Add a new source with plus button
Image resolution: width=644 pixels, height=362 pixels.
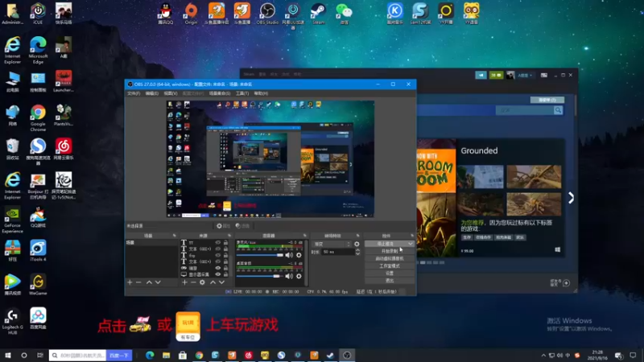[185, 282]
